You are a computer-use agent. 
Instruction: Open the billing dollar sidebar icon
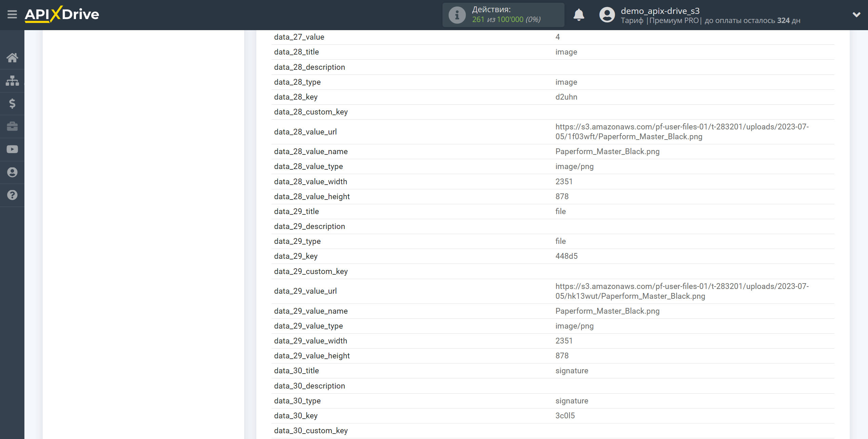point(12,104)
